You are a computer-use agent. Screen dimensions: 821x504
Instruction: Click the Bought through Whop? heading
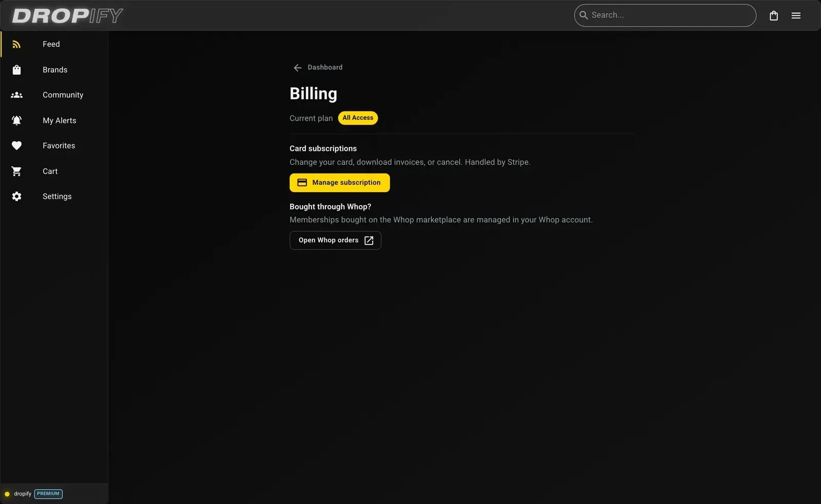(x=330, y=207)
